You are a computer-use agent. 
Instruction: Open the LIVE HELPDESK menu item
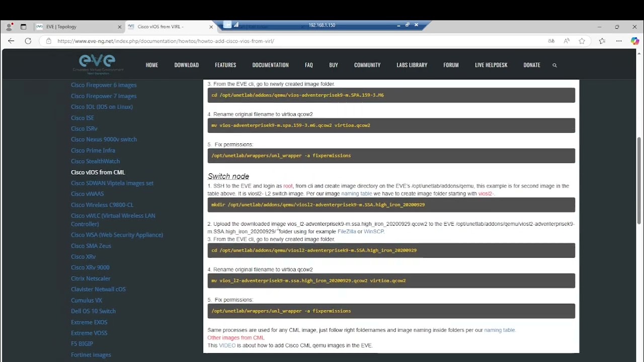(491, 65)
